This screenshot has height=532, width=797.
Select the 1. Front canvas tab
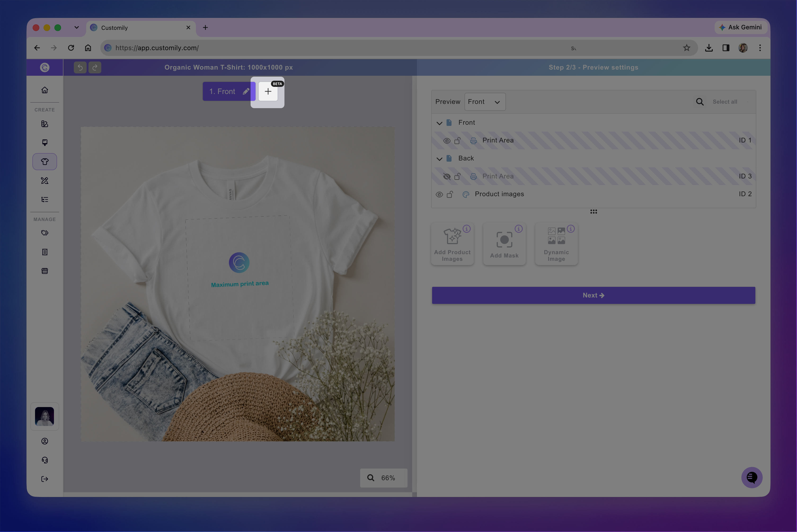(229, 91)
